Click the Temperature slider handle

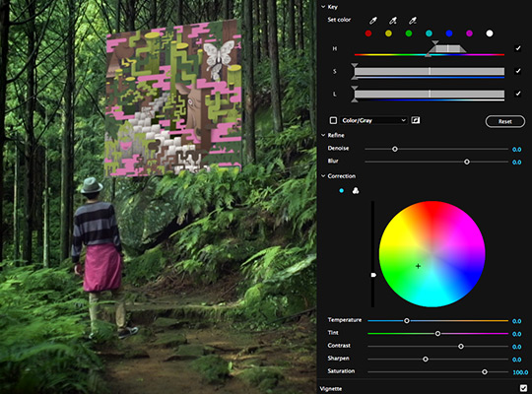pyautogui.click(x=407, y=321)
